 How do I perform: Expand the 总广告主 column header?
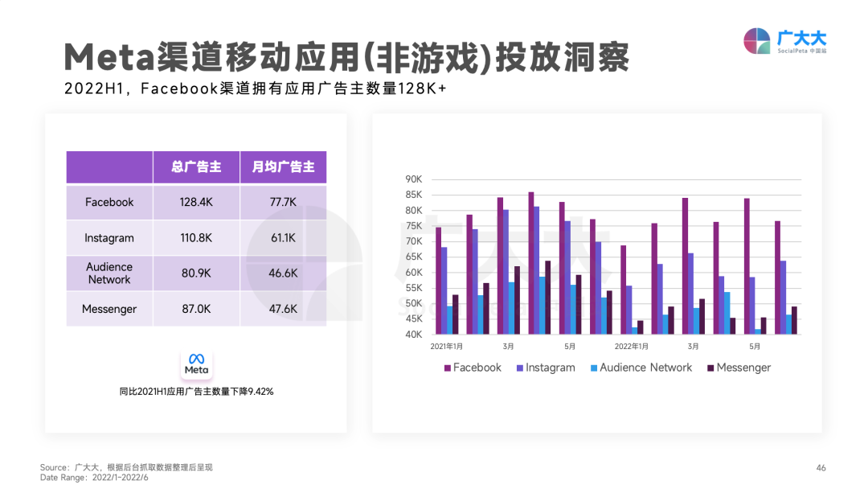click(x=196, y=166)
